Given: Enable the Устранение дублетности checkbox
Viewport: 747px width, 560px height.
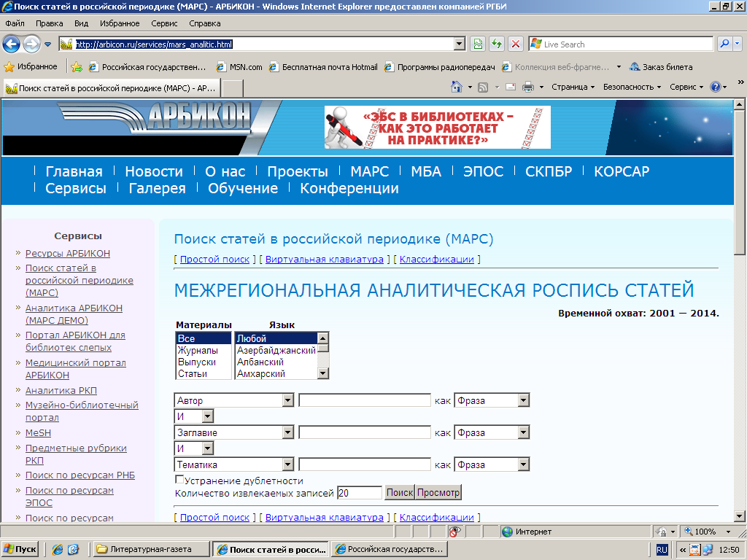Looking at the screenshot, I should click(x=179, y=481).
